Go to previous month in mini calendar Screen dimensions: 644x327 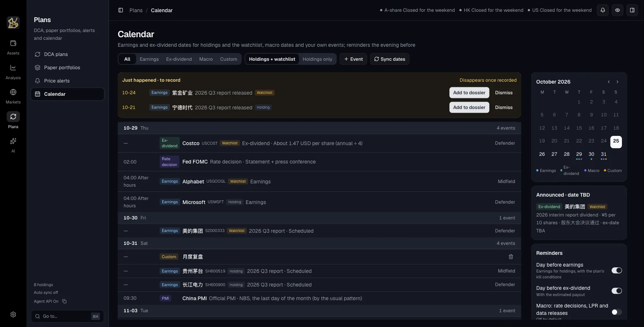(609, 82)
